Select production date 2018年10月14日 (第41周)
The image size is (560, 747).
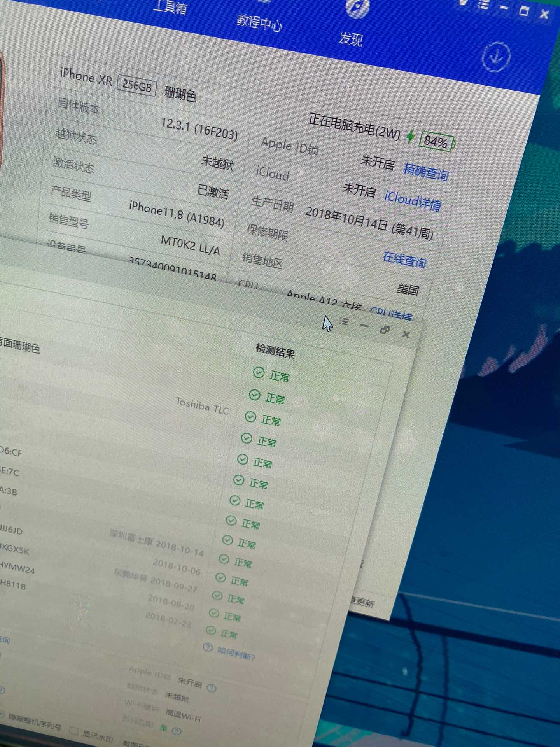369,223
